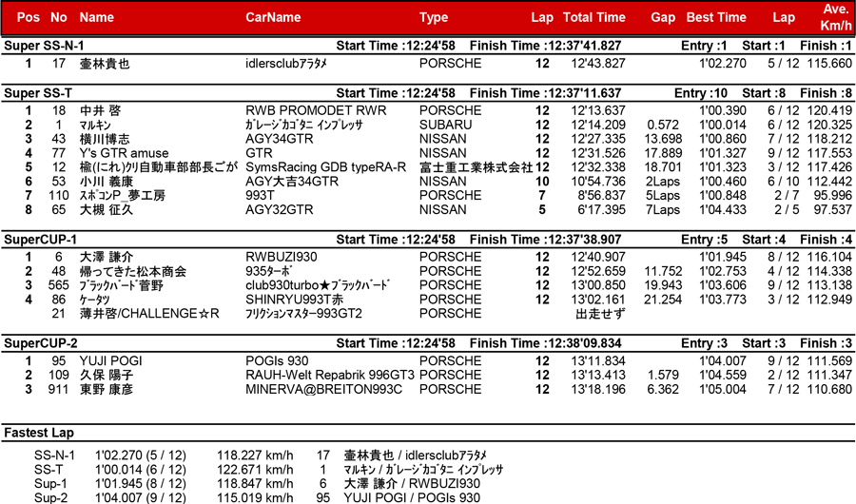Click average speed '120.419'
Viewport: 856px width, 504px height.
[829, 111]
